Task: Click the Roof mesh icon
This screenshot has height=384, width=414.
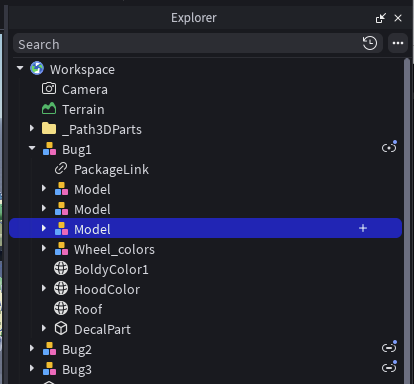Action: click(x=61, y=309)
